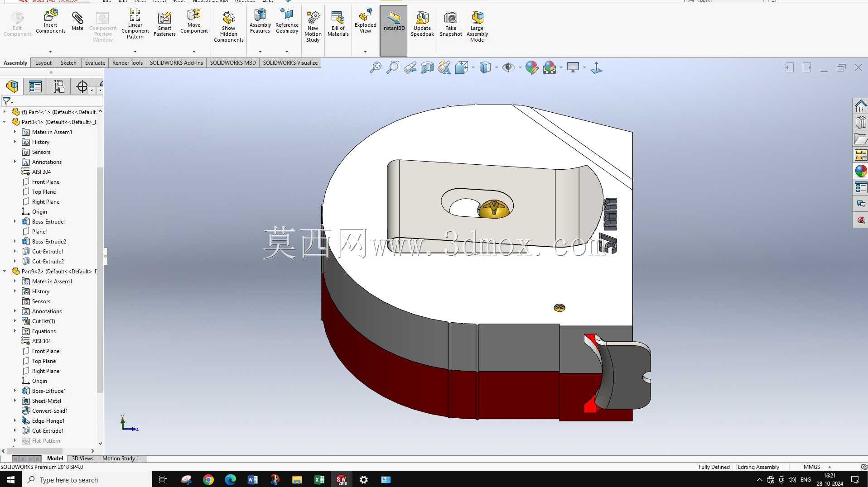Toggle the Instant3D button
868x487 pixels.
tap(393, 22)
